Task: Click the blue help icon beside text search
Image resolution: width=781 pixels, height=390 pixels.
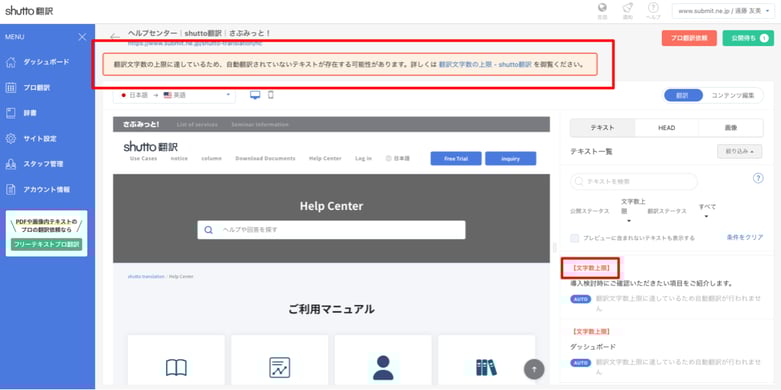Action: [758, 178]
